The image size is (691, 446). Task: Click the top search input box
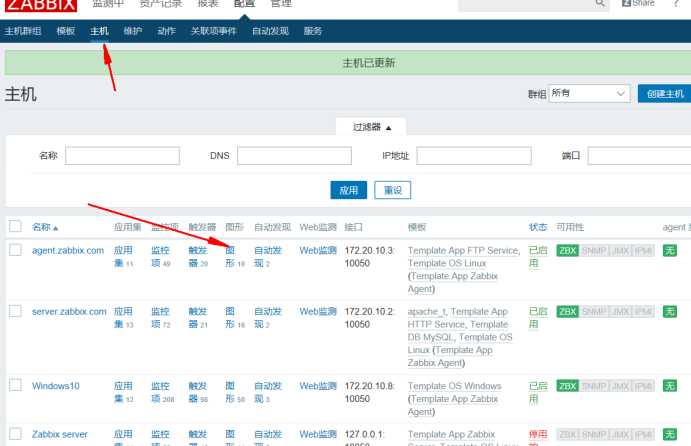tap(527, 4)
